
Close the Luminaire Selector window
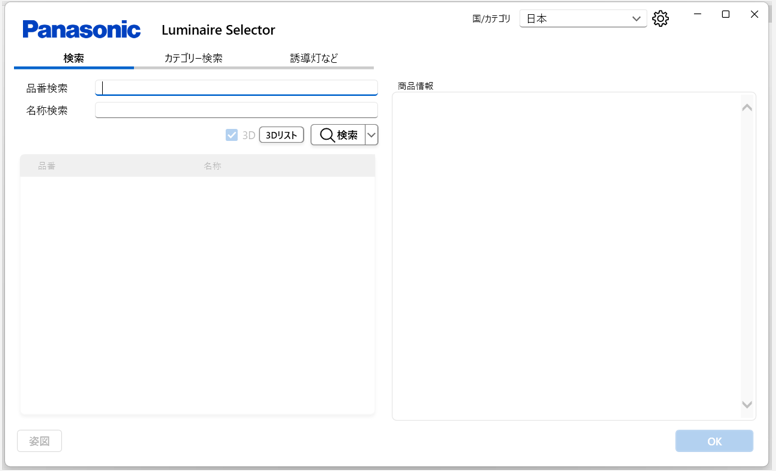tap(754, 15)
